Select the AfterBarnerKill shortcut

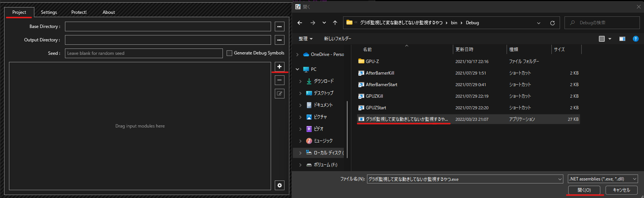tap(468, 73)
